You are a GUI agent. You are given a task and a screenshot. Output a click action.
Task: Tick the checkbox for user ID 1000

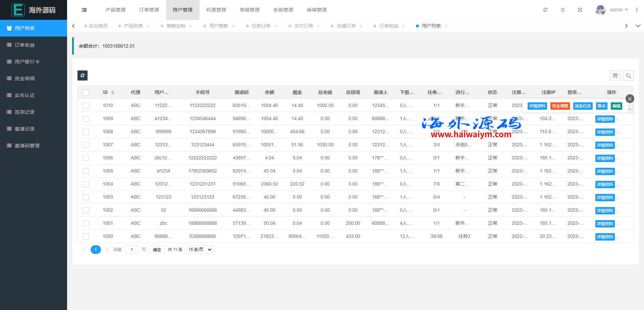[86, 237]
